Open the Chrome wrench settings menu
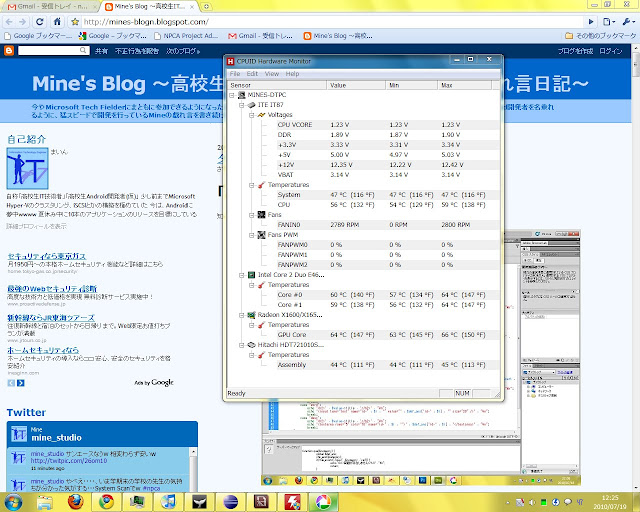640x512 pixels. click(x=627, y=22)
